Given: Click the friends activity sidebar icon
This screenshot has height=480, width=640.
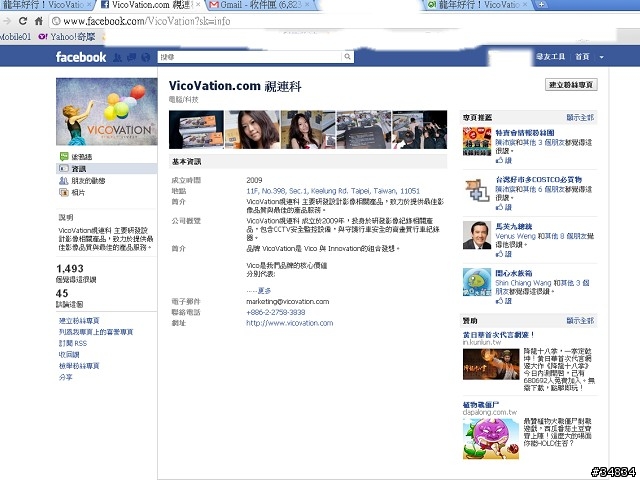Looking at the screenshot, I should pyautogui.click(x=64, y=180).
